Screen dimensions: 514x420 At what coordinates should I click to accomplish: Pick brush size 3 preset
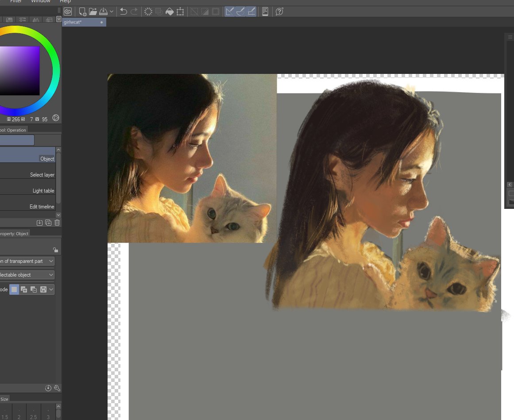point(48,412)
